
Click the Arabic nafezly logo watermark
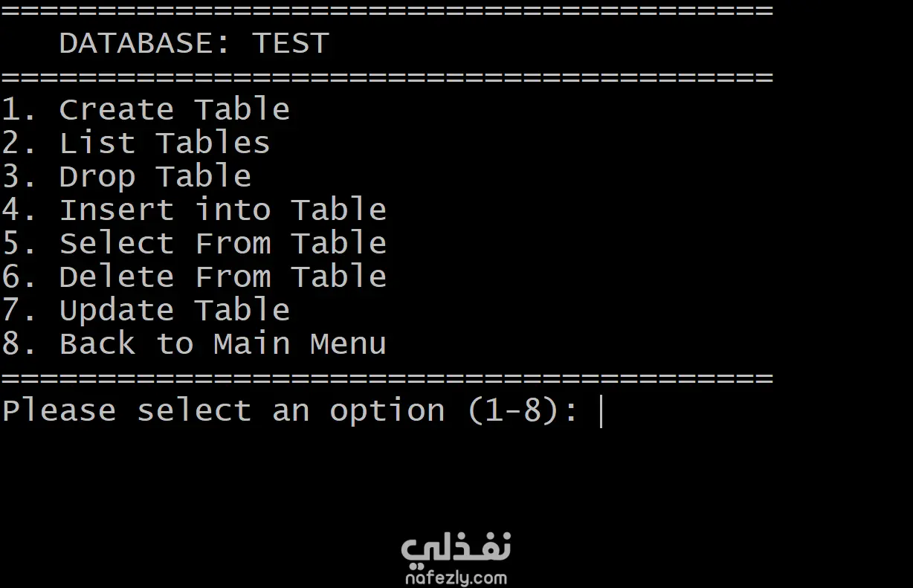click(456, 548)
